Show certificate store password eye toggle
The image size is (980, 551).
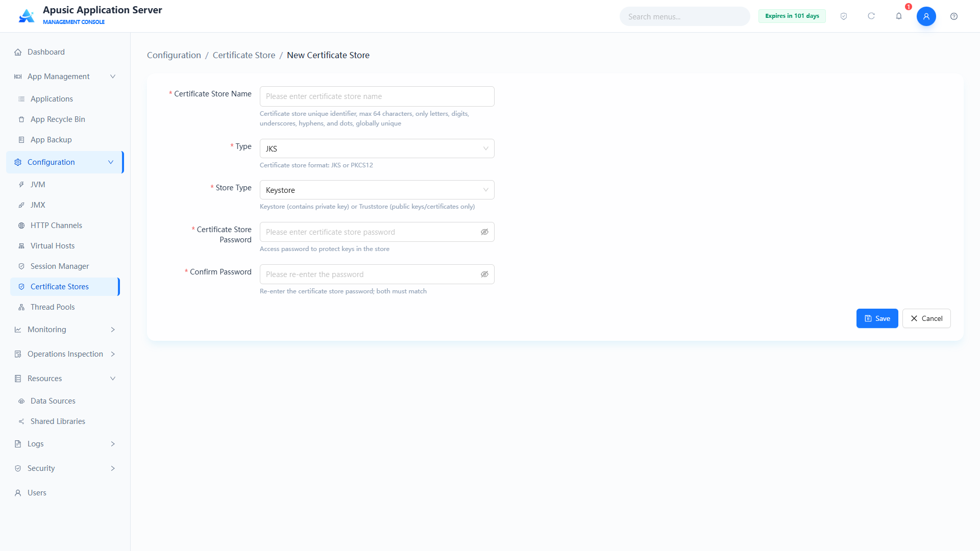coord(484,232)
